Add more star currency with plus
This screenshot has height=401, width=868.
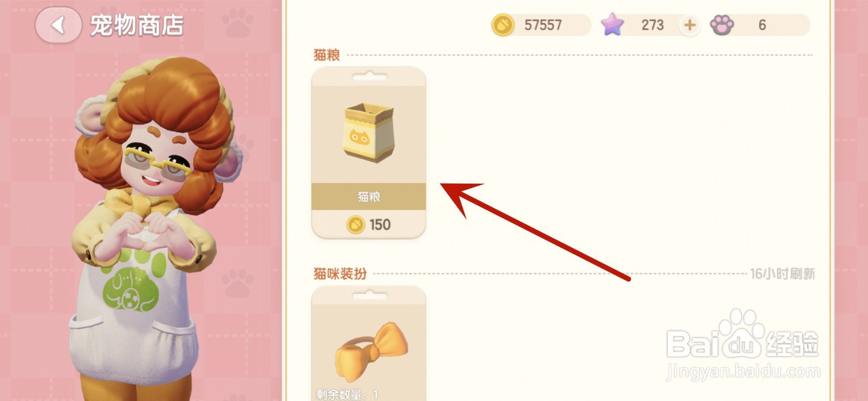[x=690, y=25]
